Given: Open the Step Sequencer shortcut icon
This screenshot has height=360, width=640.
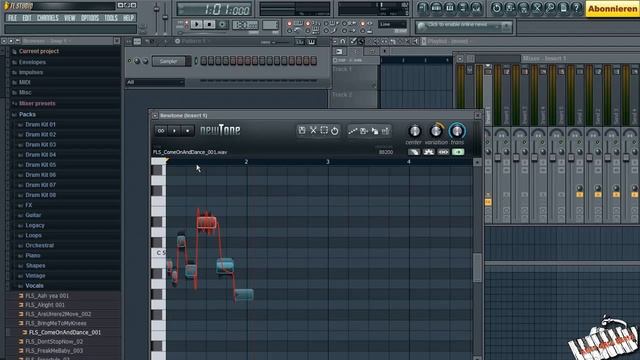Looking at the screenshot, I should 436,8.
